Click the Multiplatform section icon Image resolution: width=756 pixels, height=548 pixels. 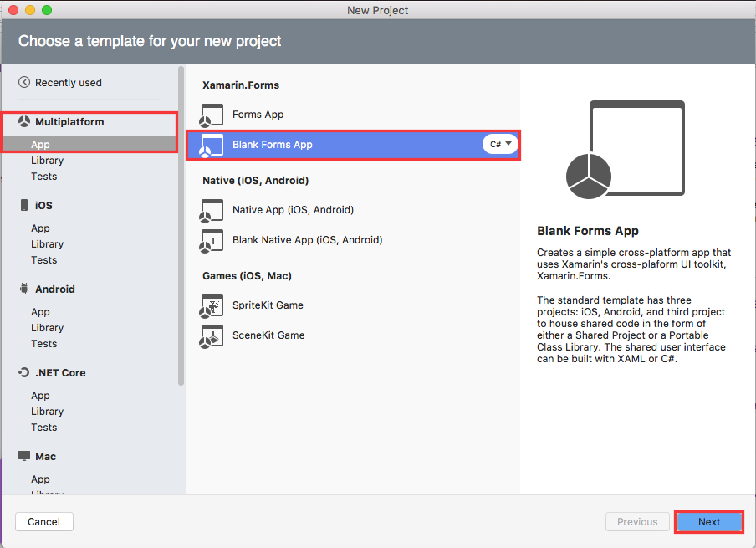click(x=24, y=120)
